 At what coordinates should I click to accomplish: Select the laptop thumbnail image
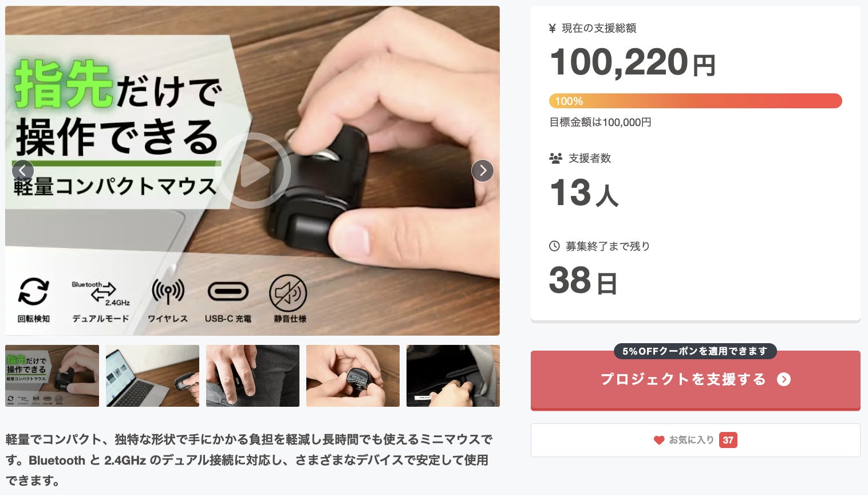click(152, 376)
